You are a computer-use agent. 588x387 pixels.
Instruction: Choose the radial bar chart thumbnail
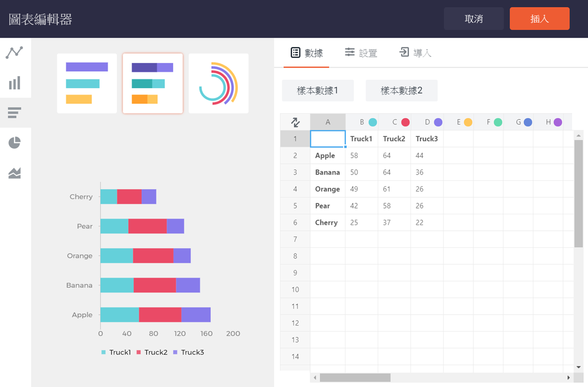coord(218,83)
